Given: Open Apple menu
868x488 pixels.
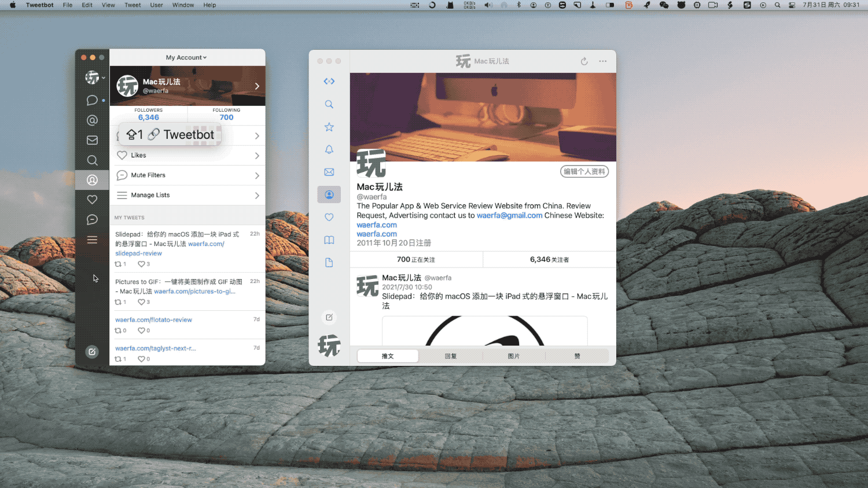Looking at the screenshot, I should coord(13,5).
